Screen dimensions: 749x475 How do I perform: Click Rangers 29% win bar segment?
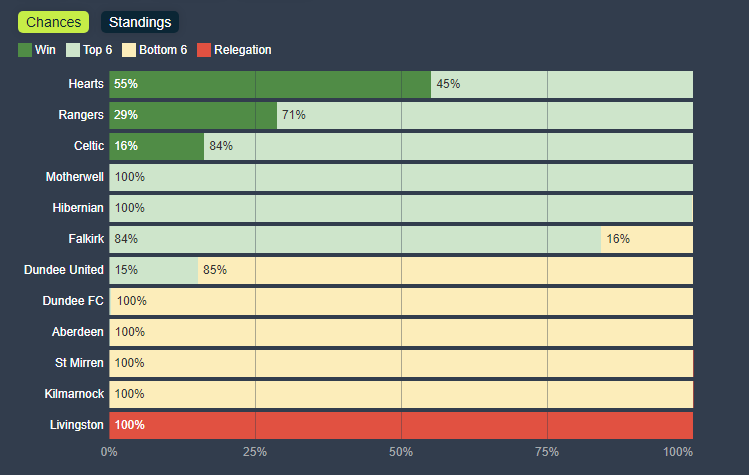pyautogui.click(x=193, y=115)
